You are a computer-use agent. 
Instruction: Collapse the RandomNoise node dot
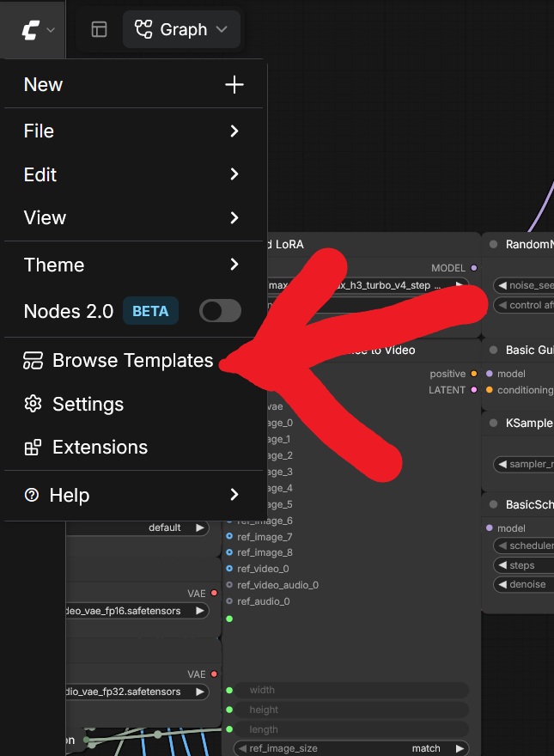(493, 244)
